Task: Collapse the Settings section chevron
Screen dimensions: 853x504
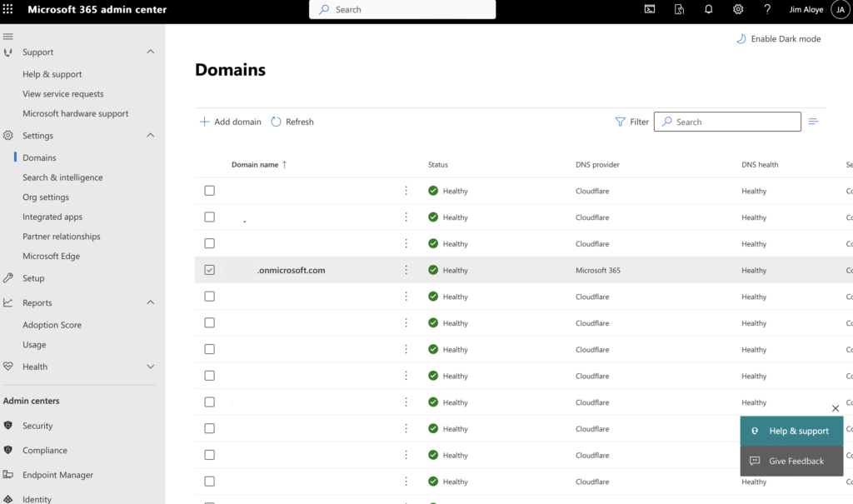Action: [x=151, y=135]
